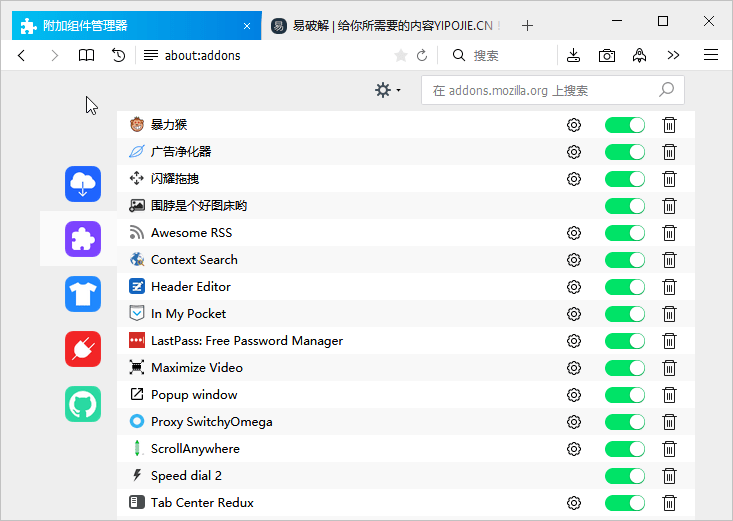Open reader view icon in address bar
The height and width of the screenshot is (521, 733).
point(151,55)
